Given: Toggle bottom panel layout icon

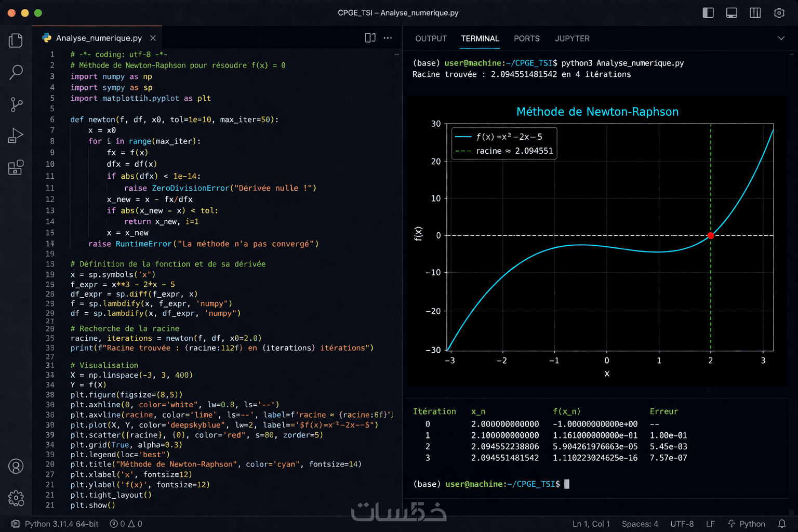Looking at the screenshot, I should click(731, 13).
